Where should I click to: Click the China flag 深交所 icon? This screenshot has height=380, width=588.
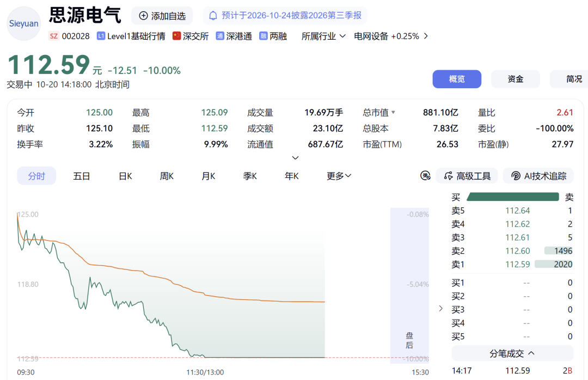coord(176,36)
